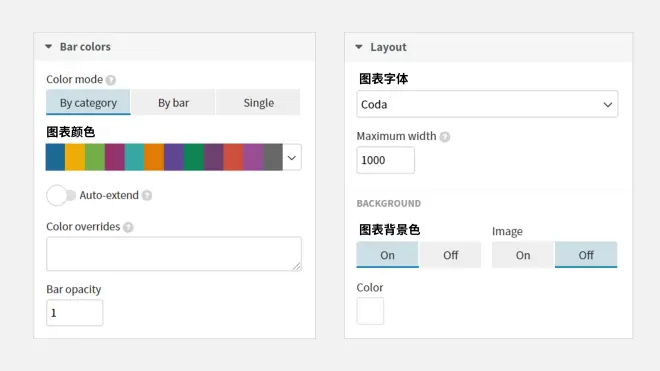Click the Bar opacity input field
This screenshot has height=371, width=660.
pos(75,312)
